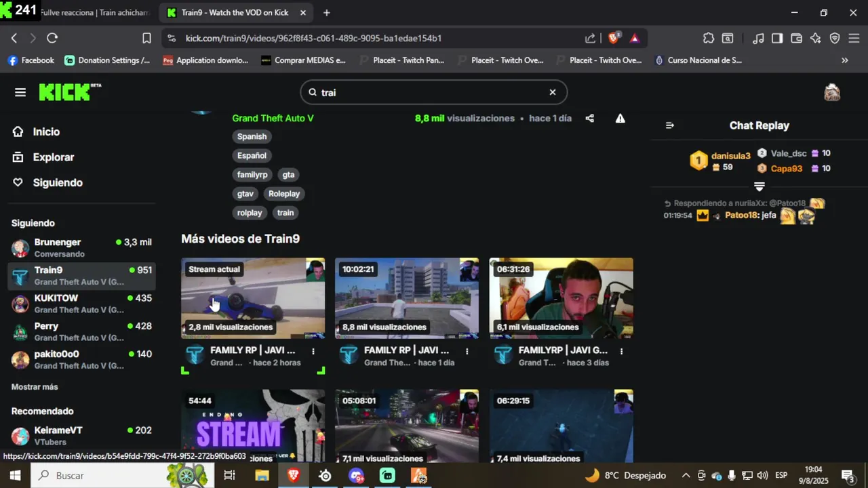Click the Patoo18 username in chat
Image resolution: width=868 pixels, height=488 pixels.
pos(740,215)
